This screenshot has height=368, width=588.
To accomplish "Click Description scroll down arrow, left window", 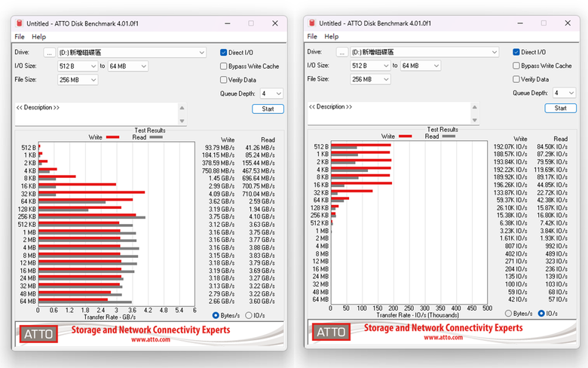I will tap(182, 121).
